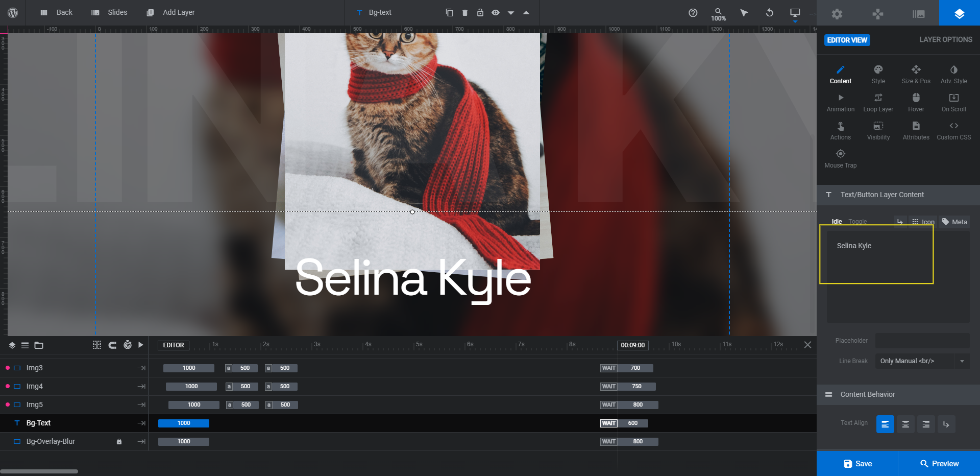Go Back to the module overview
This screenshot has width=980, height=476.
coord(56,13)
